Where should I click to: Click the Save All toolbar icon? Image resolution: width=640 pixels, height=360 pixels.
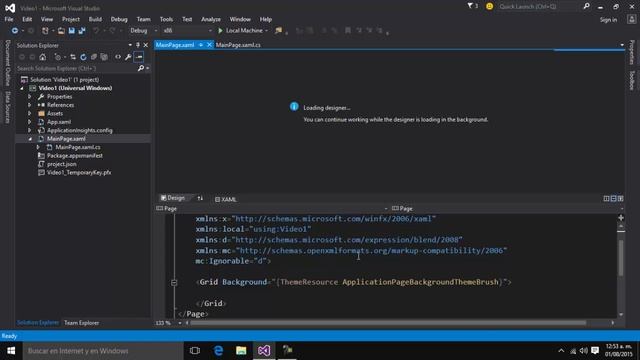[82, 31]
